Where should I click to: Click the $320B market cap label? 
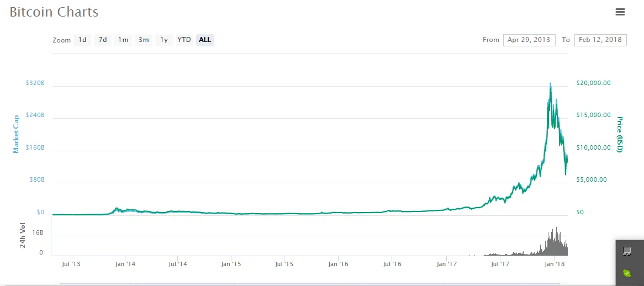35,83
